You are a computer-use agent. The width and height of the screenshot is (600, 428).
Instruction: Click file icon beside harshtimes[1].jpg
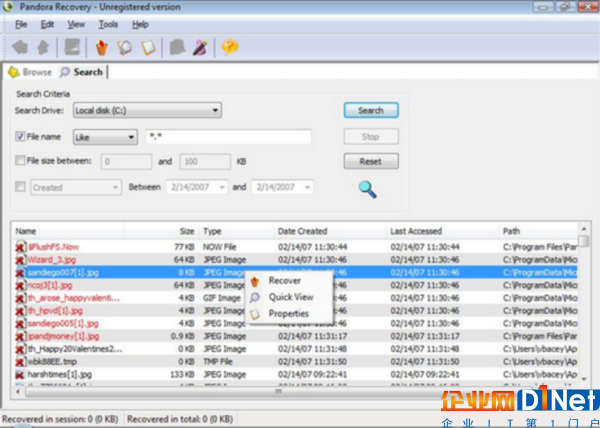pyautogui.click(x=20, y=374)
